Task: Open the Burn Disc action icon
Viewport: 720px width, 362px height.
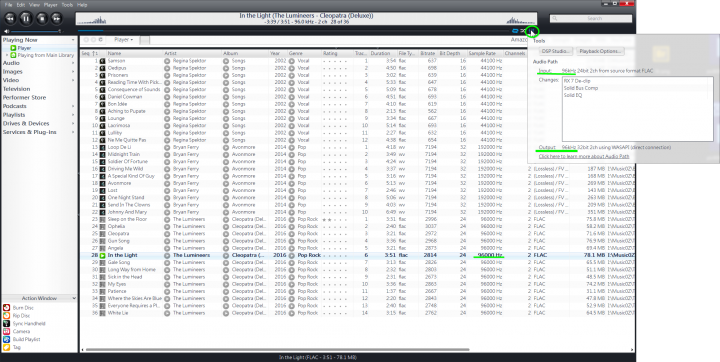Action: pyautogui.click(x=6, y=308)
